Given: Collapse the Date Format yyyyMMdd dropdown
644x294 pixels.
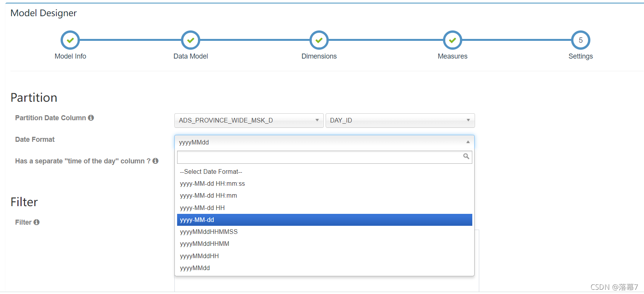Looking at the screenshot, I should tap(325, 142).
